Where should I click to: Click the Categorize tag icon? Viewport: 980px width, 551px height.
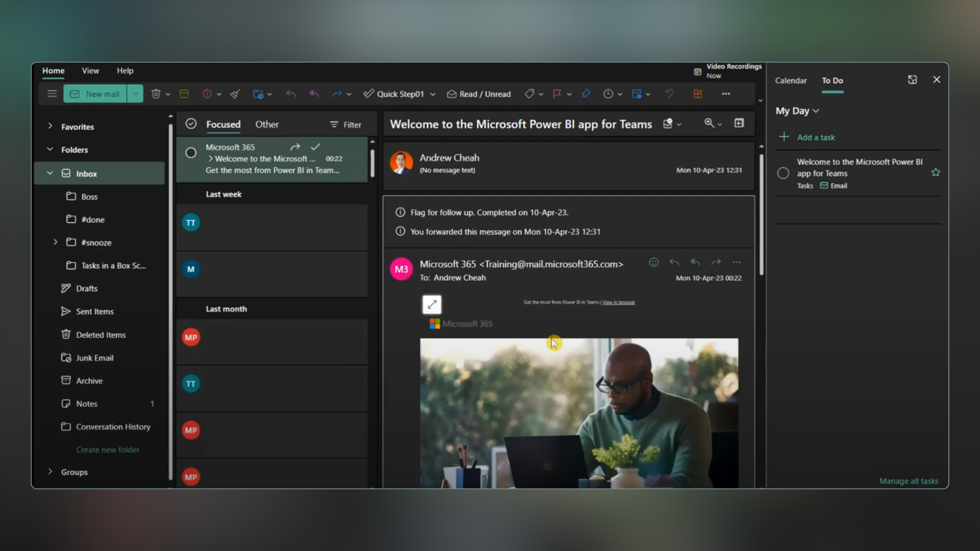529,94
